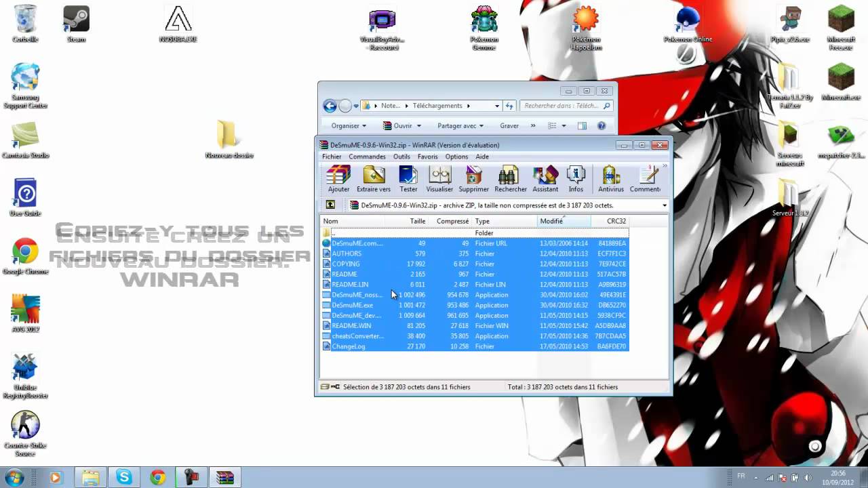Screen dimensions: 868x488
Task: Sort files by the CRC32 column
Action: [610, 221]
